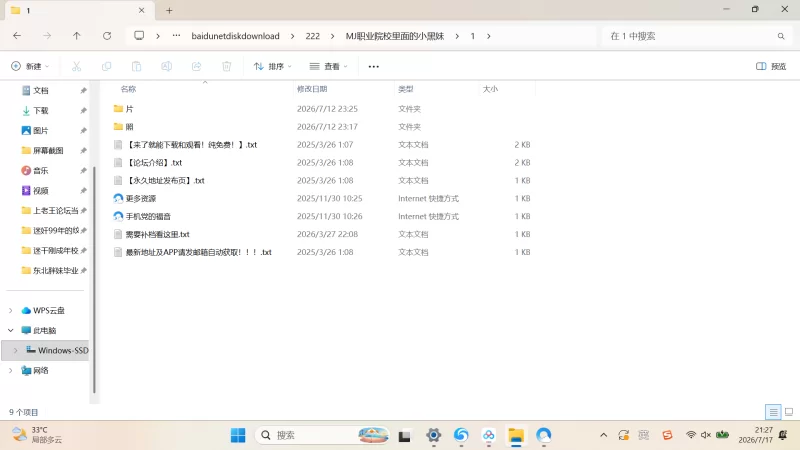Expand hidden breadcrumb path ellipsis
This screenshot has height=450, width=800.
[x=176, y=36]
